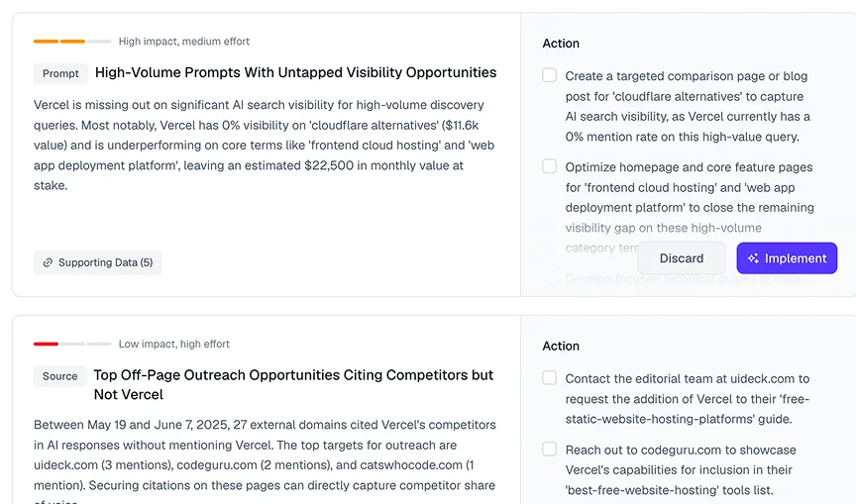Image resolution: width=856 pixels, height=504 pixels.
Task: Click the 'High impact, medium effort' label
Action: [184, 42]
